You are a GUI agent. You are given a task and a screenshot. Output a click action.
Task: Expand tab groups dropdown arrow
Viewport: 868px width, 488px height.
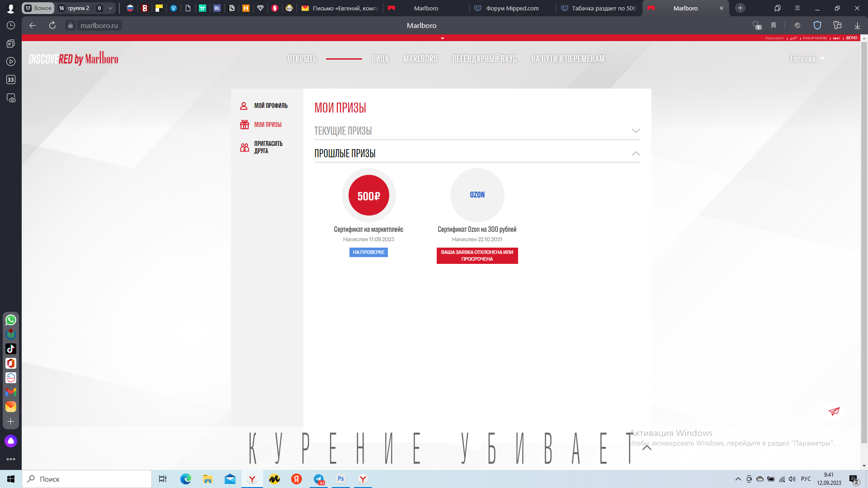pyautogui.click(x=110, y=8)
